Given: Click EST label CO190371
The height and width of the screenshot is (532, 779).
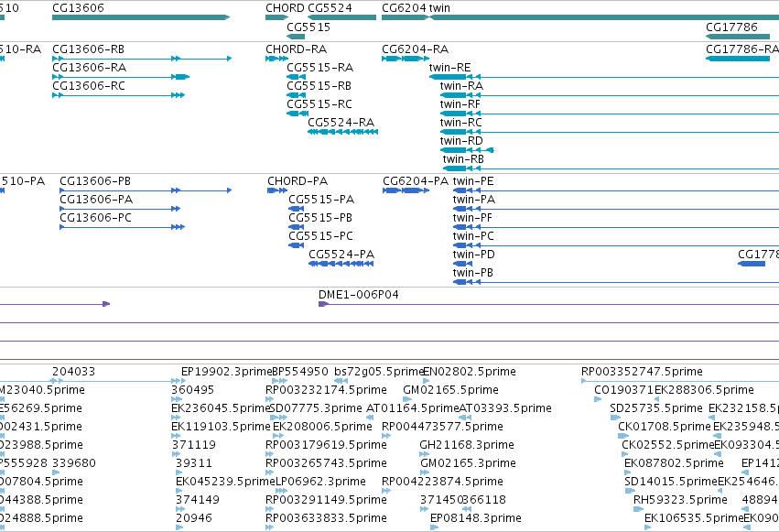Looking at the screenshot, I should coord(624,390).
